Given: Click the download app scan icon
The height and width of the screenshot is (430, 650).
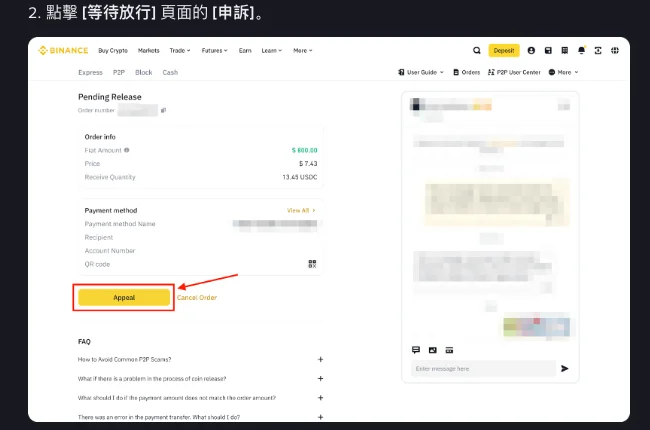Looking at the screenshot, I should tap(598, 51).
